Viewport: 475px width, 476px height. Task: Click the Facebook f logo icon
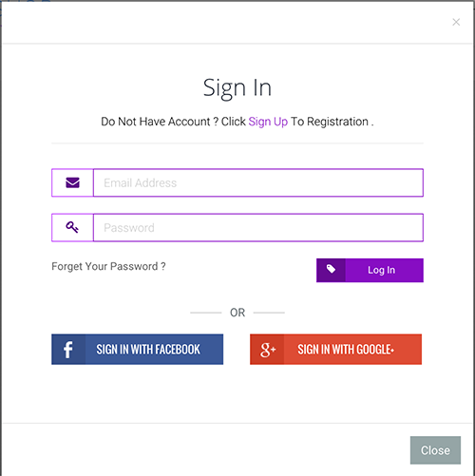click(x=68, y=350)
